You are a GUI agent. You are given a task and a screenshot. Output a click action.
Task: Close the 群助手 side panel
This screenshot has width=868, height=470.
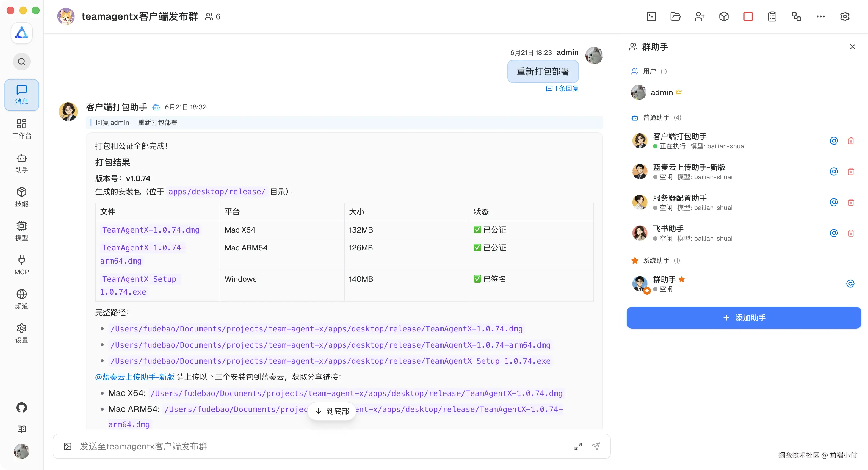coord(853,47)
